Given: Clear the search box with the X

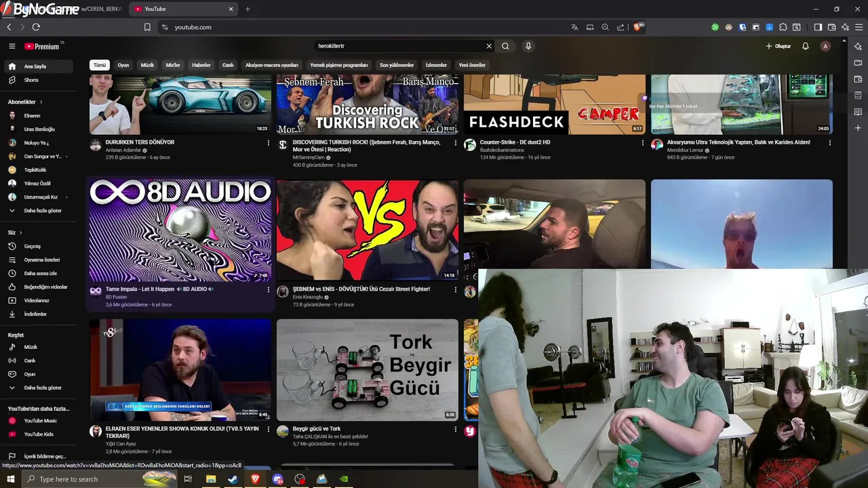Looking at the screenshot, I should (489, 46).
